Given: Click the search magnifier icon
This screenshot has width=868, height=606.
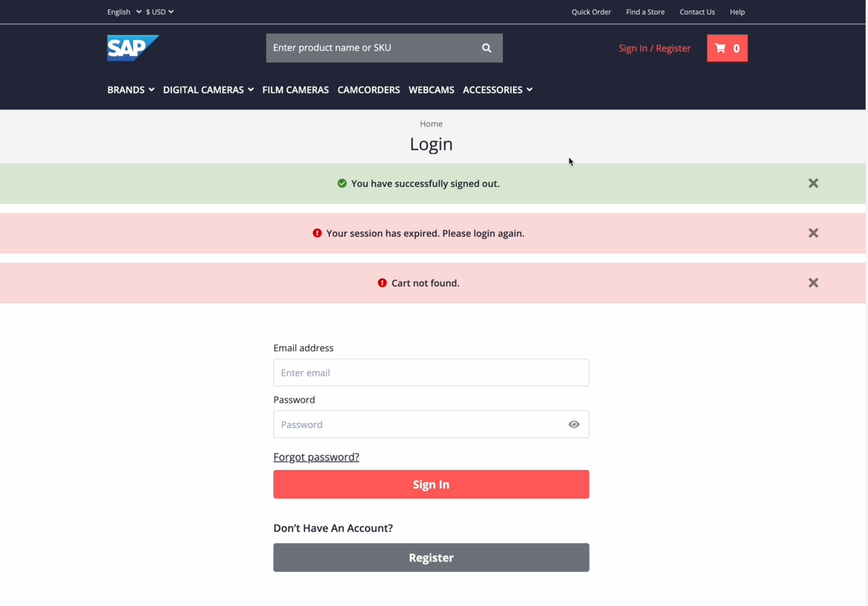Looking at the screenshot, I should click(486, 48).
